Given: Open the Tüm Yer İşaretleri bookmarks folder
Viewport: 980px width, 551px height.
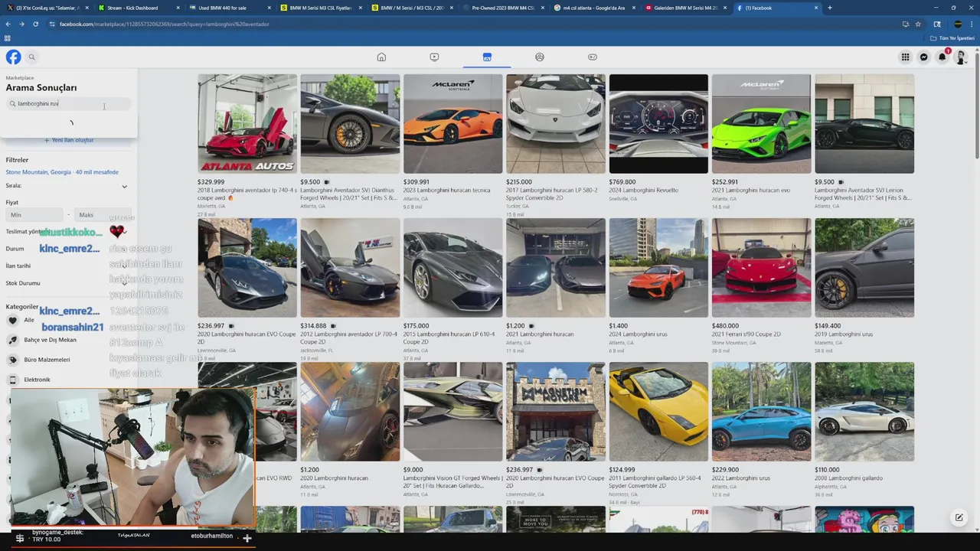Looking at the screenshot, I should [952, 37].
